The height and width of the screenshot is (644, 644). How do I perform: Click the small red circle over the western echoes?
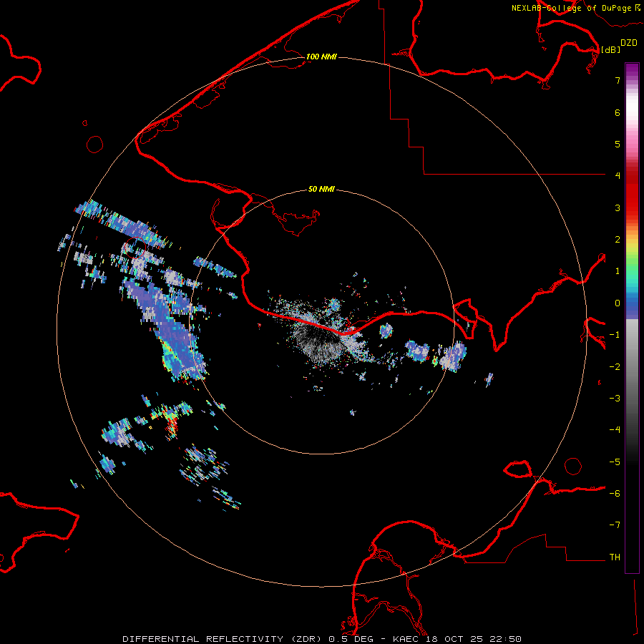(x=135, y=248)
